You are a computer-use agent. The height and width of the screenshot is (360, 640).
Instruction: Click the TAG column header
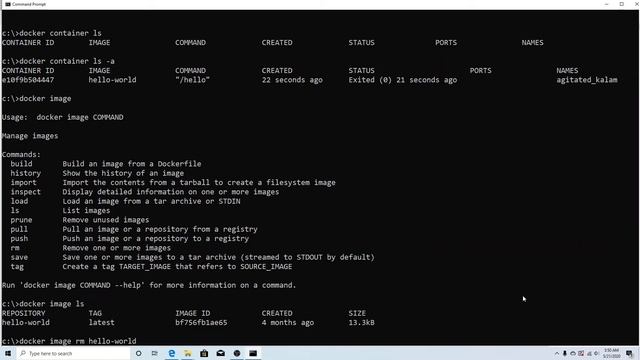(95, 313)
